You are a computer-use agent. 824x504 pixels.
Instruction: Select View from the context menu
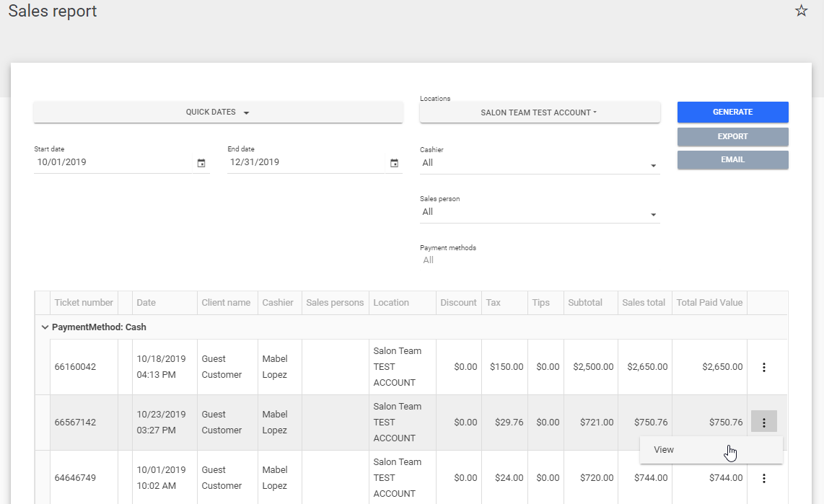(664, 450)
